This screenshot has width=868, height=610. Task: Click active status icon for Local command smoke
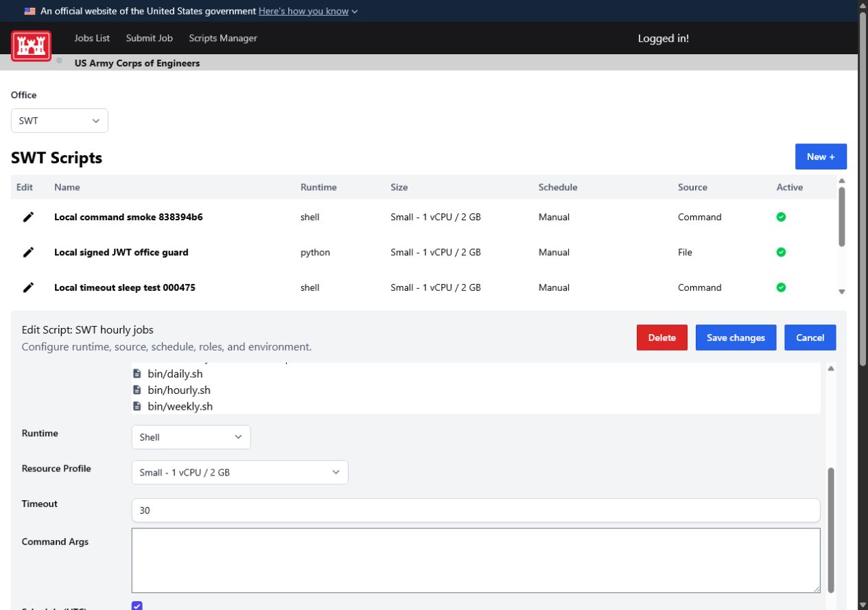[781, 217]
